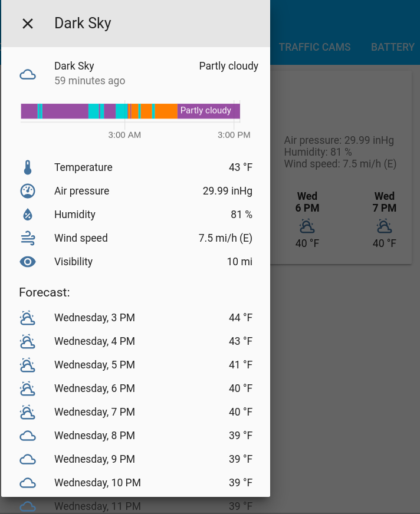Screen dimensions: 420x514
Task: Click the Dark Sky cloud icon
Action: (x=27, y=73)
